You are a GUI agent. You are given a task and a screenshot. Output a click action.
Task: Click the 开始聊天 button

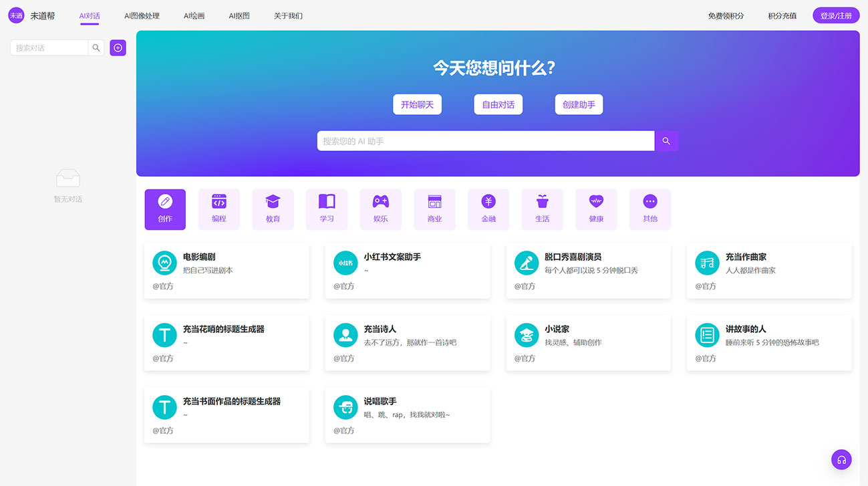click(417, 104)
